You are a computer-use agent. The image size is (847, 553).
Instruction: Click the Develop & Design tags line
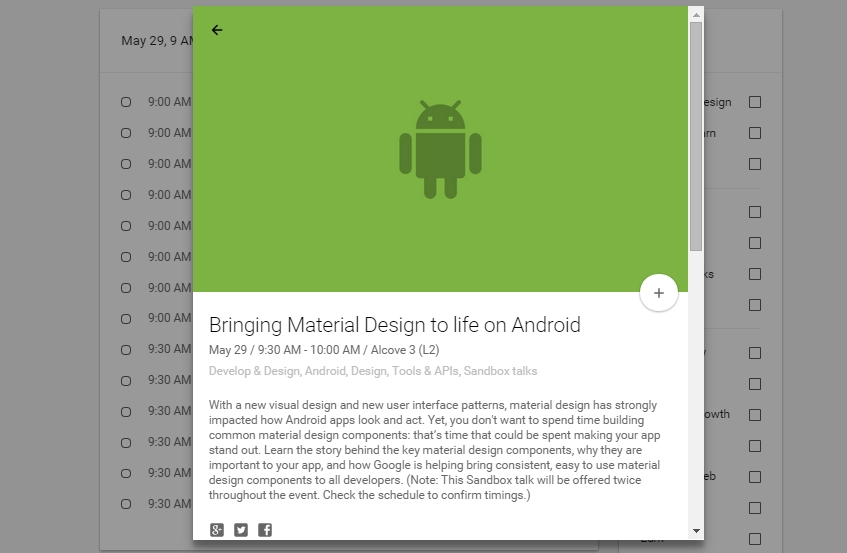[373, 371]
